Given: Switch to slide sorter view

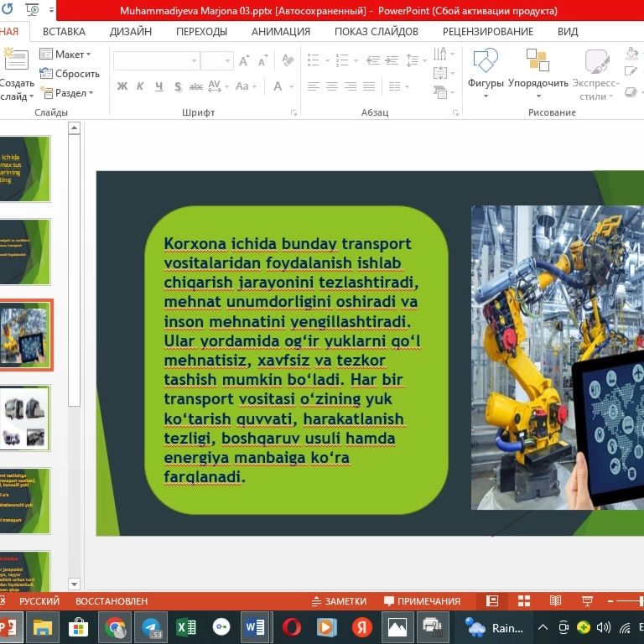Looking at the screenshot, I should tap(524, 601).
